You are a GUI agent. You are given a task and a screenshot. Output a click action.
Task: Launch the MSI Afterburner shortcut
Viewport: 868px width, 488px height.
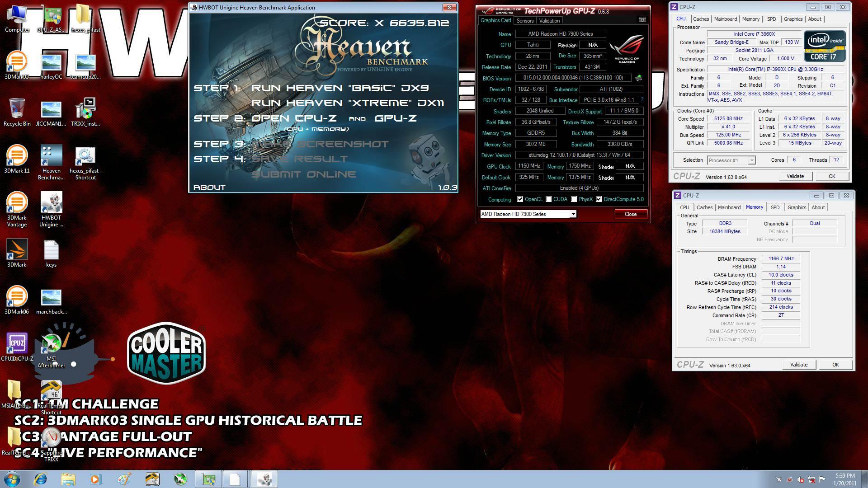[51, 351]
